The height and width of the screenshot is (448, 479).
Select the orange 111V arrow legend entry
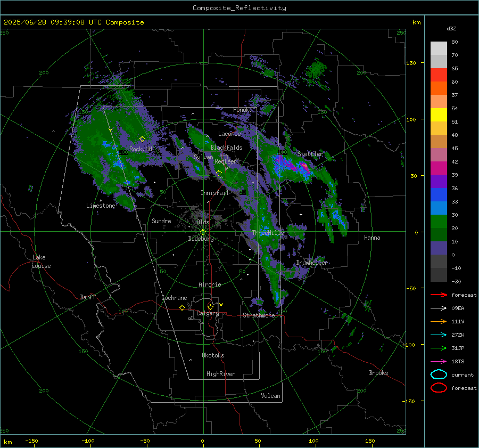tap(439, 321)
